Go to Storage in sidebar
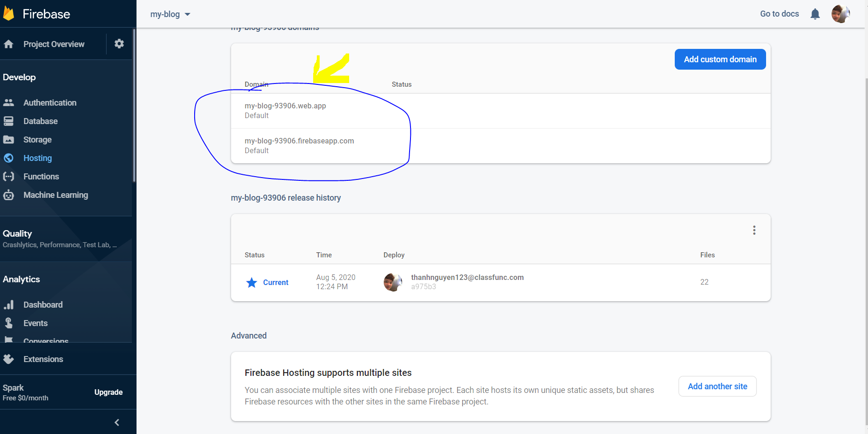868x434 pixels. coord(37,140)
